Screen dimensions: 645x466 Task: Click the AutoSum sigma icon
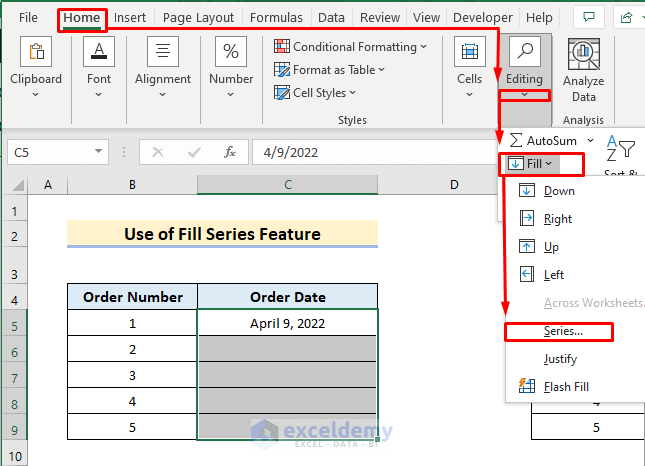(x=516, y=140)
